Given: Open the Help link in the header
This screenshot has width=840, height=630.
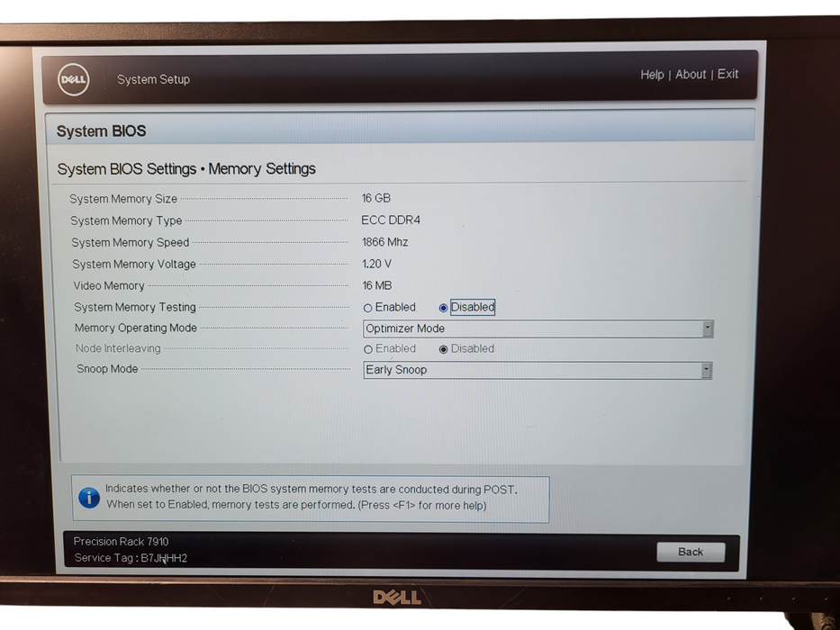Looking at the screenshot, I should (x=652, y=75).
